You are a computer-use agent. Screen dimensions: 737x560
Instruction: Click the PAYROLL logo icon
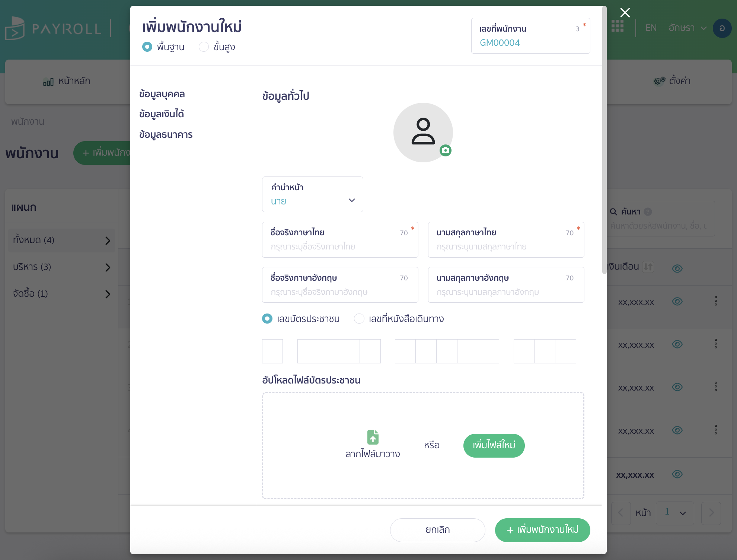click(16, 28)
